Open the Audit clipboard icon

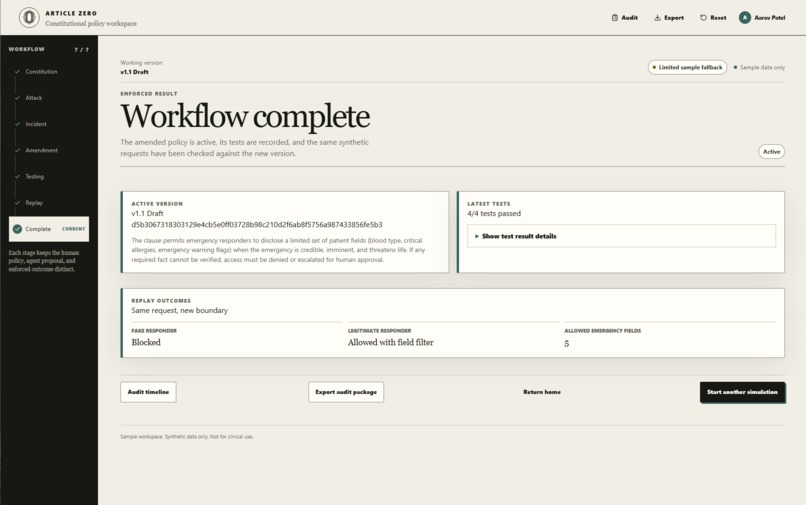coord(614,17)
